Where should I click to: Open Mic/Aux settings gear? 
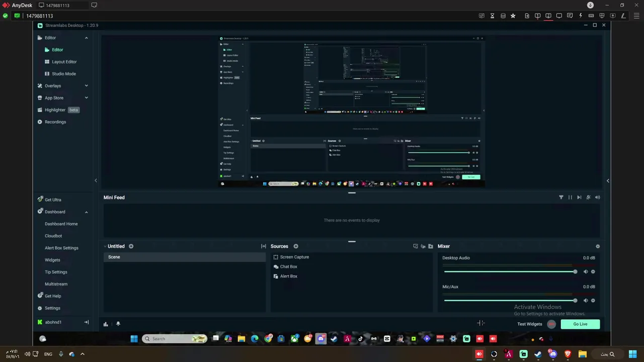coord(593,300)
